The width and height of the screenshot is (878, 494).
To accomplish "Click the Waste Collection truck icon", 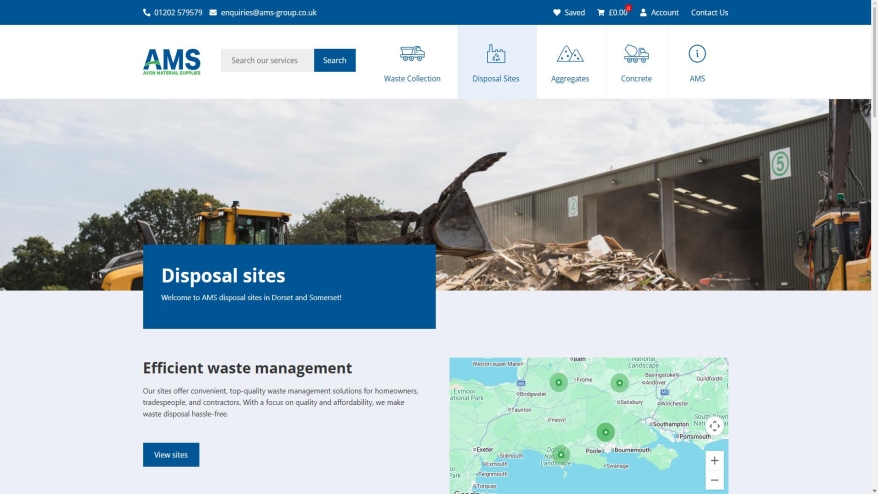I will (x=412, y=54).
